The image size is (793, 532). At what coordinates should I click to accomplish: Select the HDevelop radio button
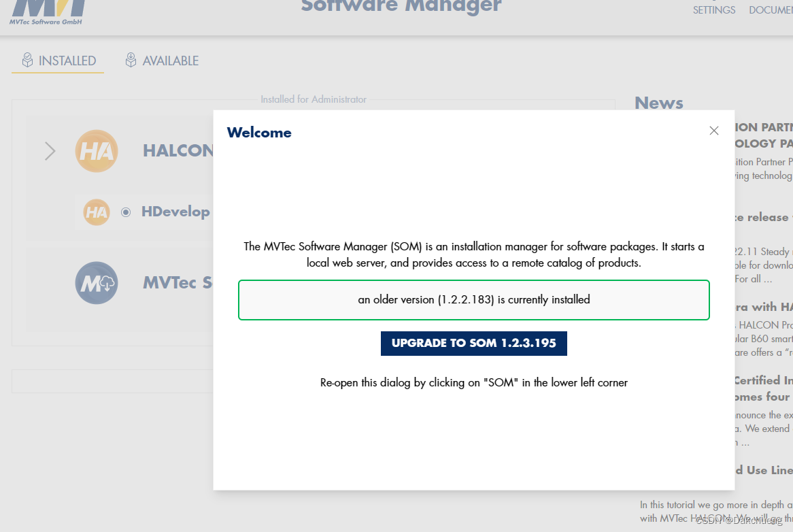[126, 212]
